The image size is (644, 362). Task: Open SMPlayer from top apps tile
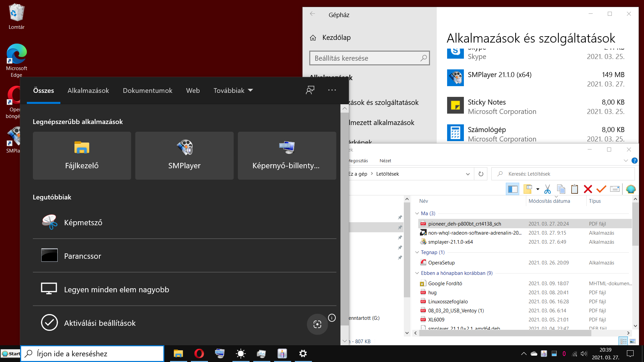(184, 156)
